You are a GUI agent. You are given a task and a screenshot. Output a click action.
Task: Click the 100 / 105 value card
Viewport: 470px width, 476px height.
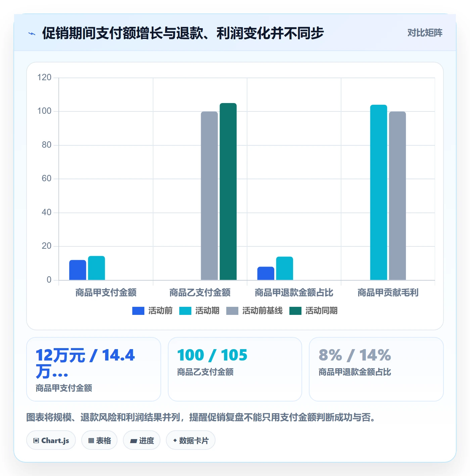tap(235, 369)
